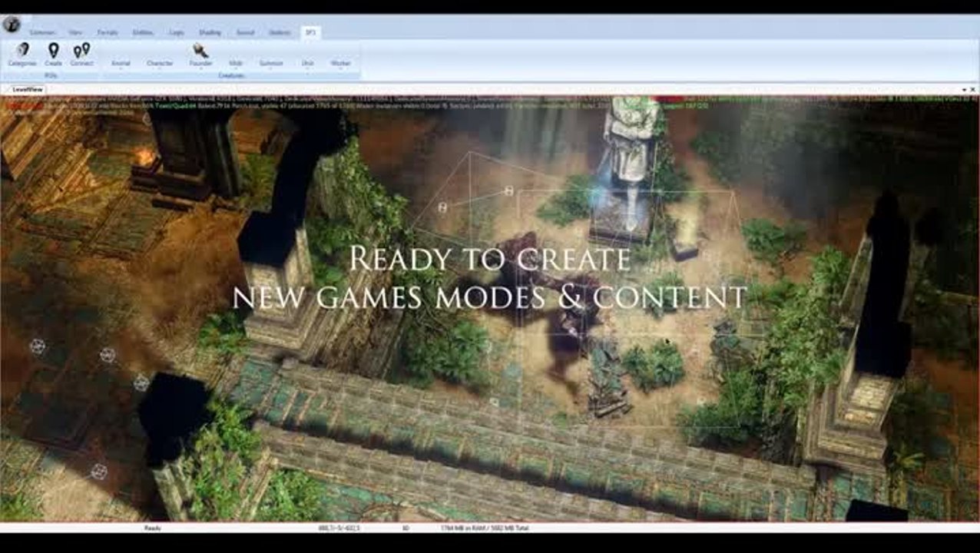
Task: Switch to the Logic ribbon tab
Action: 177,33
